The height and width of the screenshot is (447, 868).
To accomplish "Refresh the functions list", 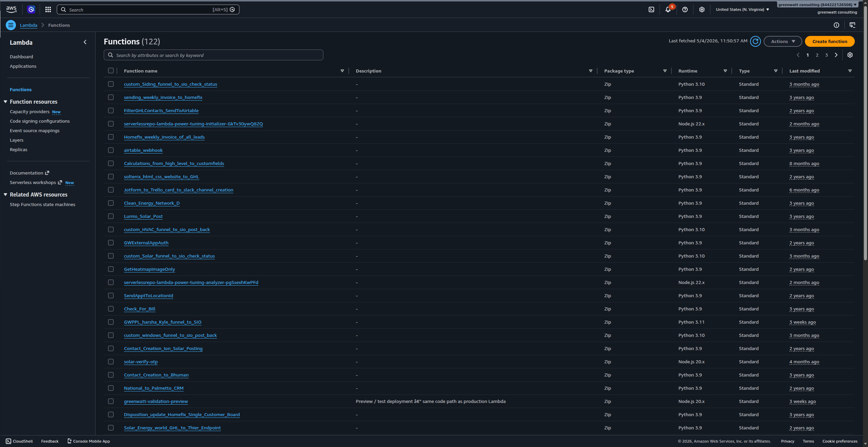I will click(755, 41).
